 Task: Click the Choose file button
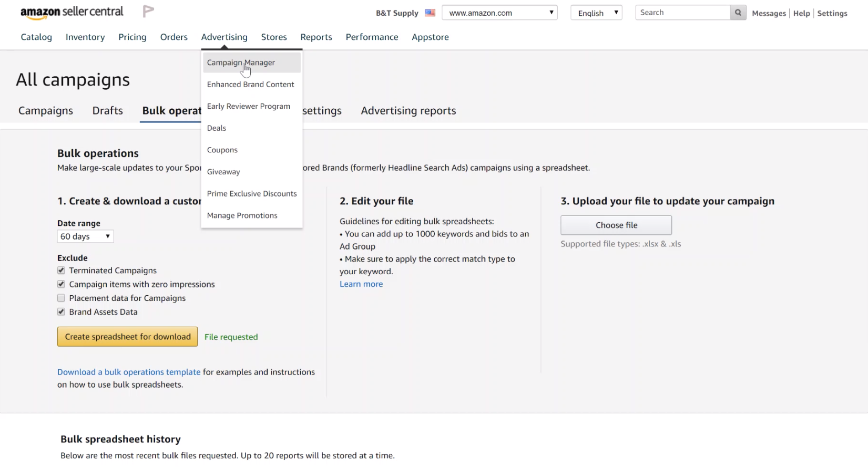pyautogui.click(x=616, y=225)
